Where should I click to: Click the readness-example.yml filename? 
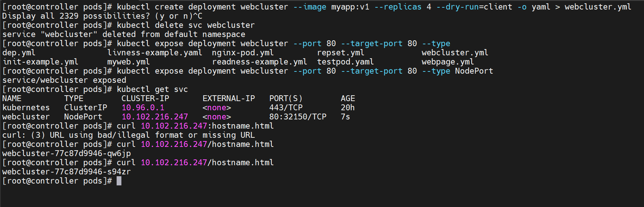pos(260,62)
